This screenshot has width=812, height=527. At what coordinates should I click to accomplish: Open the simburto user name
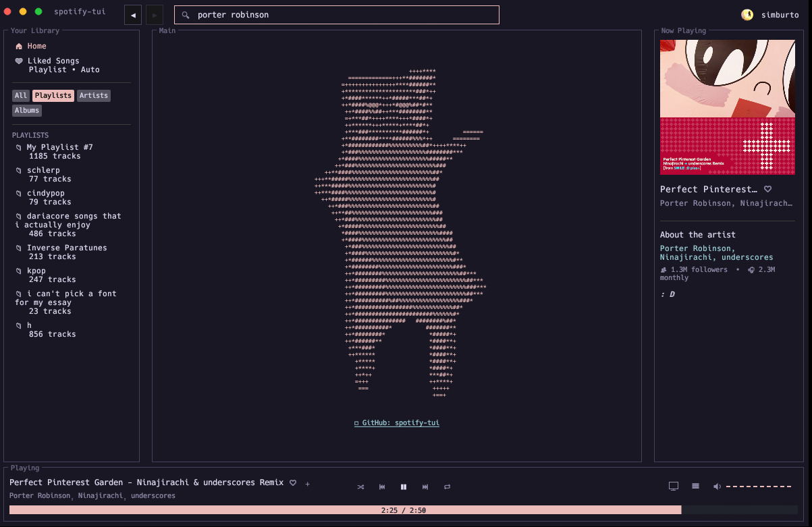pos(780,15)
